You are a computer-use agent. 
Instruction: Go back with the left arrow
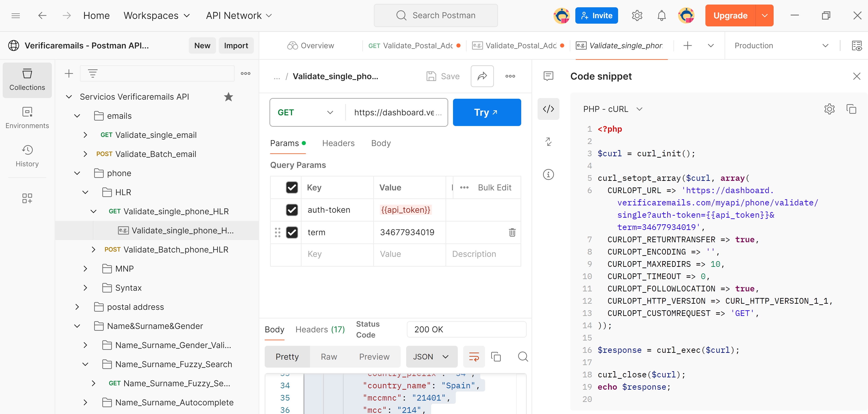coord(42,15)
